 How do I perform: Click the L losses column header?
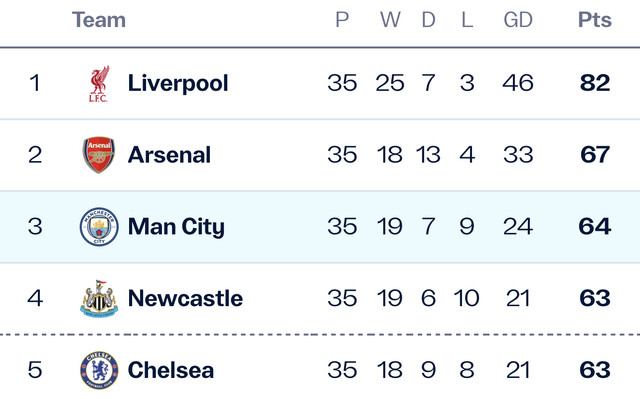[467, 20]
